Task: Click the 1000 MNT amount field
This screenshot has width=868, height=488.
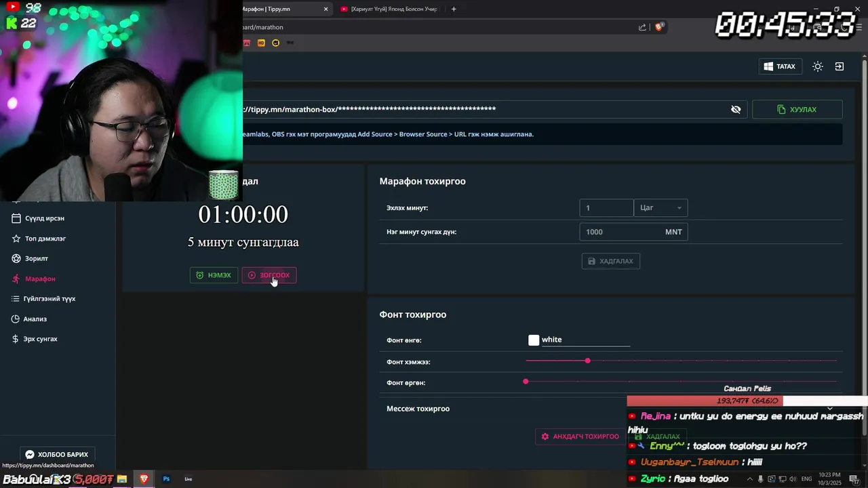Action: [633, 232]
